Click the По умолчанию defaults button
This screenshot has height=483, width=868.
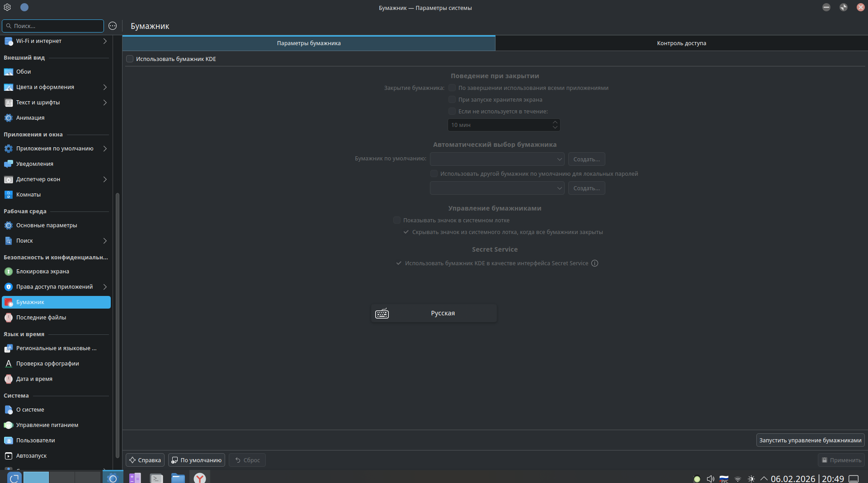[x=197, y=460]
